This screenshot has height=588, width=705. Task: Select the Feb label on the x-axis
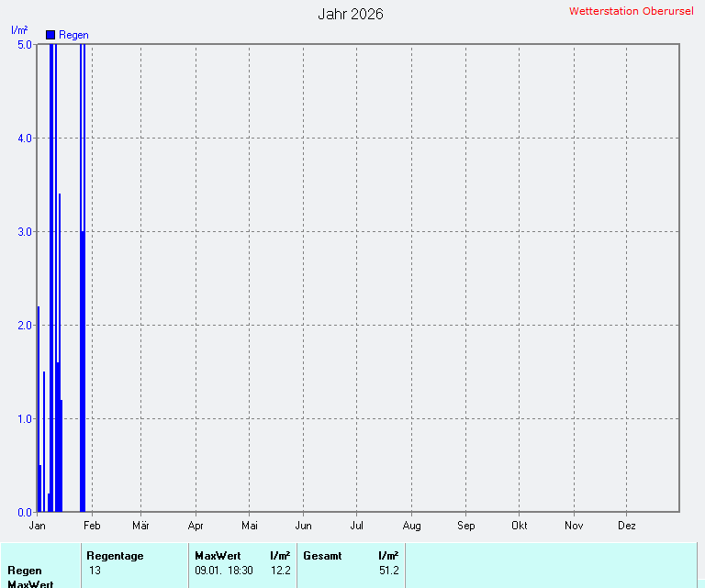[92, 526]
